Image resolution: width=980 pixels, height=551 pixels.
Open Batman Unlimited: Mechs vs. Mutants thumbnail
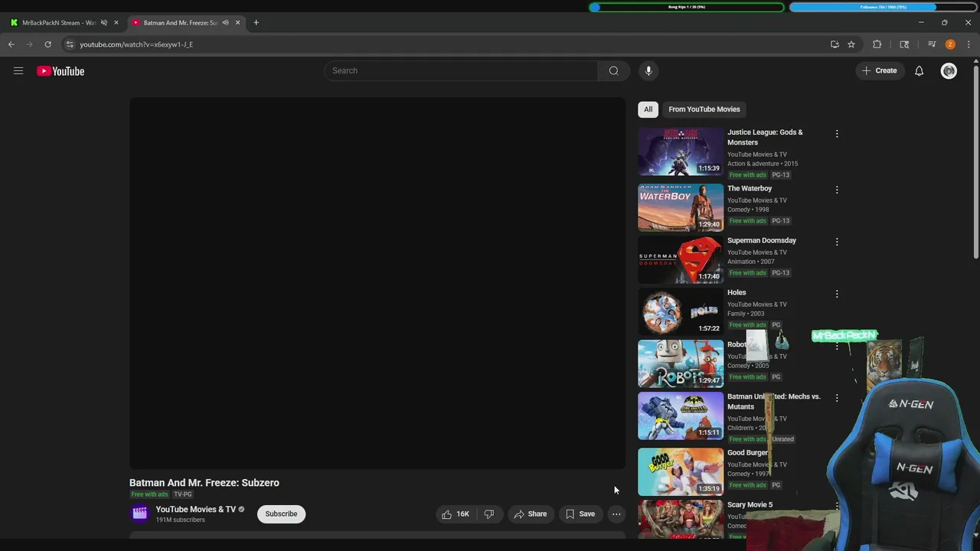tap(681, 416)
